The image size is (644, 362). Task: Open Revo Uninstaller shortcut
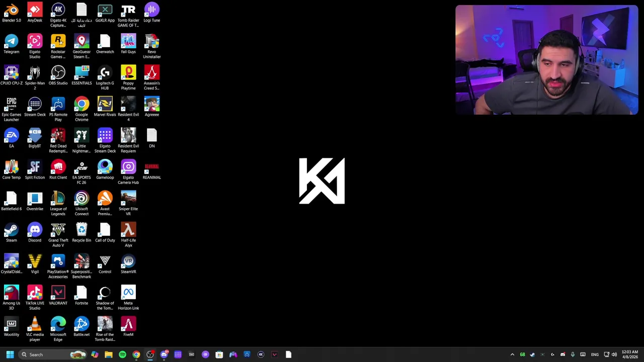(x=152, y=47)
